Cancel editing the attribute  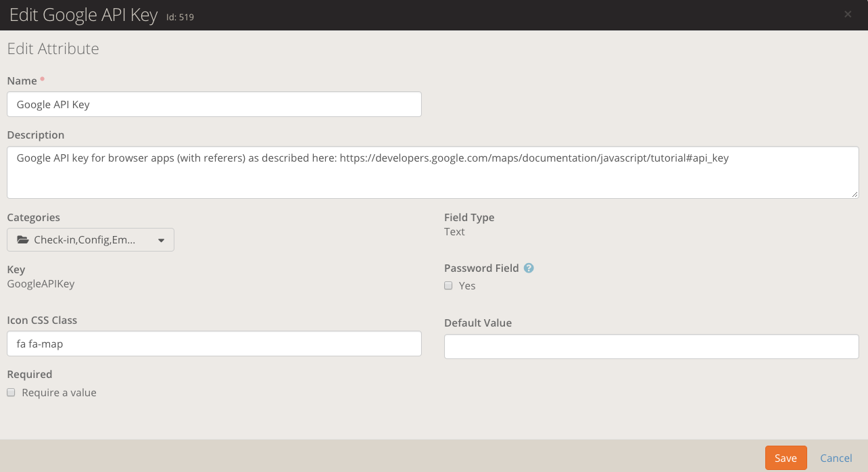pyautogui.click(x=836, y=458)
